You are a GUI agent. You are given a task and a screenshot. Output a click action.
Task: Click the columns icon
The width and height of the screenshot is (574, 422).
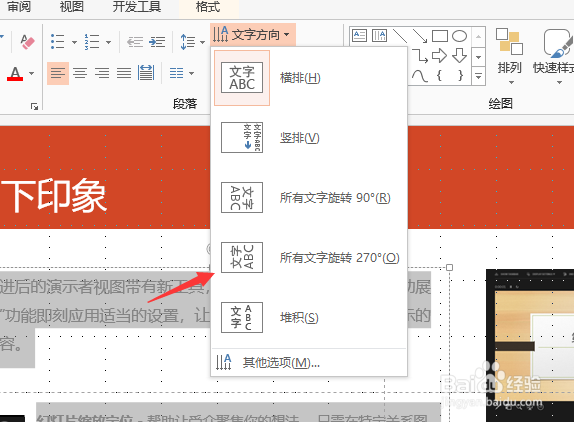tap(176, 73)
